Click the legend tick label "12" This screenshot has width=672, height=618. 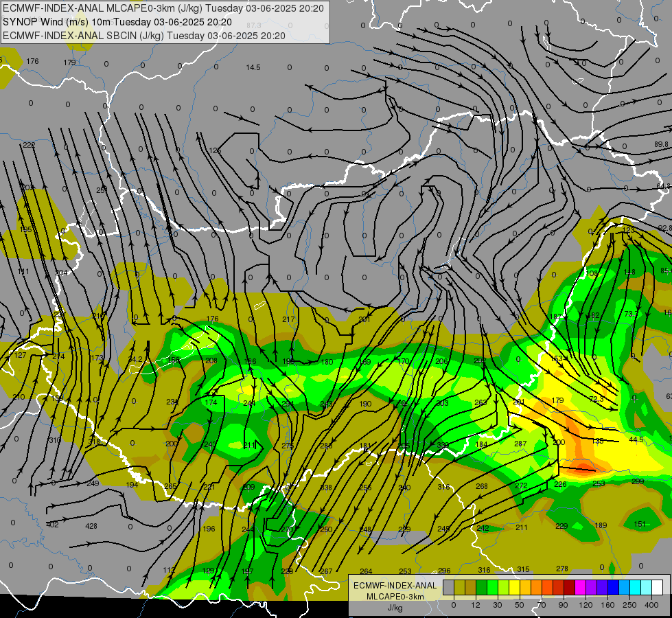[x=476, y=605]
